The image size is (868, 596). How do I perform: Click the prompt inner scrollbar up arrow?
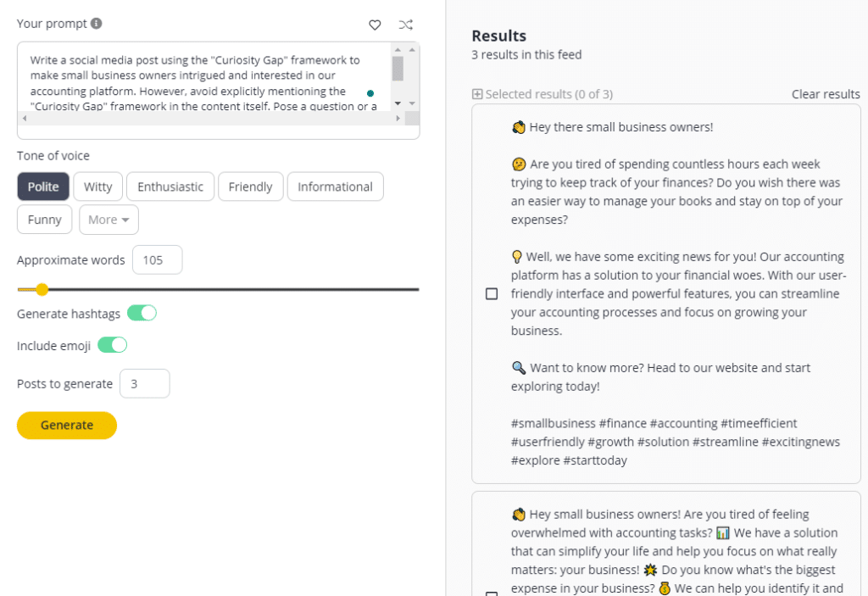point(398,50)
